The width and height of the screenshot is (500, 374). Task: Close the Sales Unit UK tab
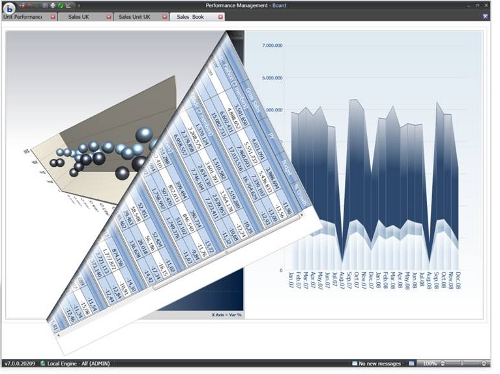(165, 17)
